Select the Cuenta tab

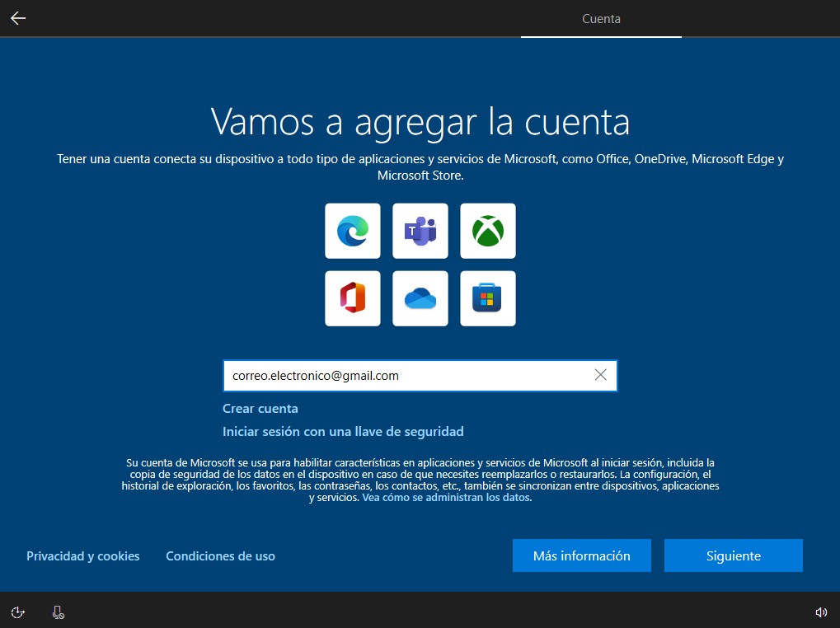(x=601, y=19)
